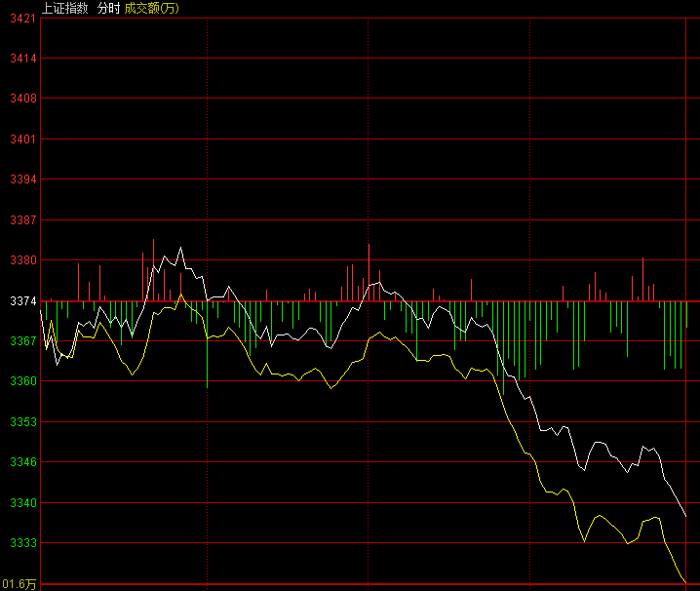
Task: Click the 3394 price axis label
Action: click(x=22, y=179)
